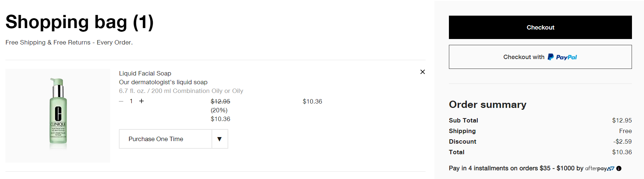Click the Shopping bag (1) heading
Viewport: 644px width, 179px height.
79,22
